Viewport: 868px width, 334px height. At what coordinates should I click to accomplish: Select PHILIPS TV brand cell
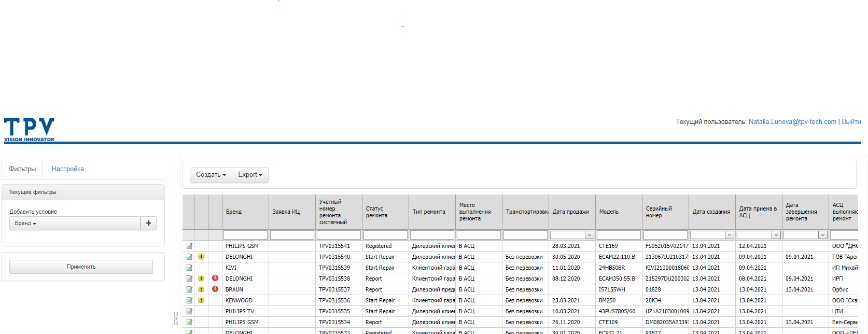click(x=245, y=311)
